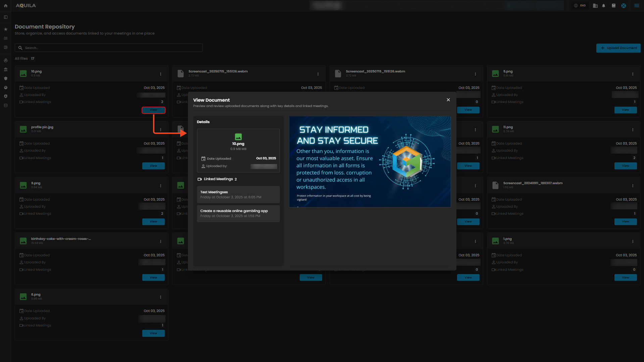Open the ENG language dropdown
The image size is (644, 362).
click(580, 6)
